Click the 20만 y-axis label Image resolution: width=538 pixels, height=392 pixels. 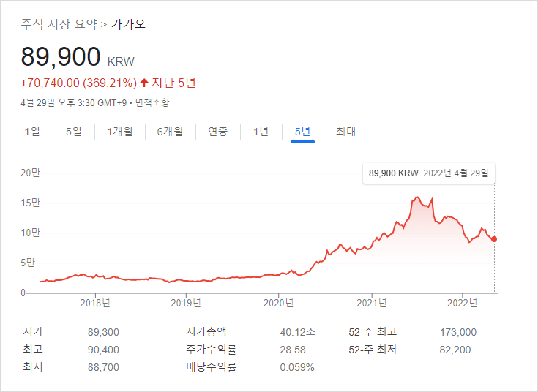pyautogui.click(x=30, y=173)
